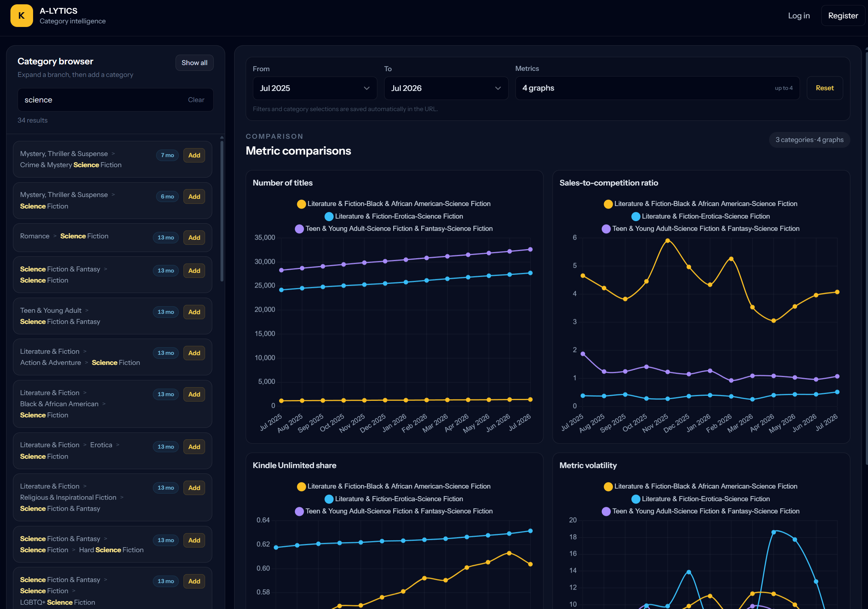Add Romance Science Fiction category
868x609 pixels.
click(x=194, y=238)
